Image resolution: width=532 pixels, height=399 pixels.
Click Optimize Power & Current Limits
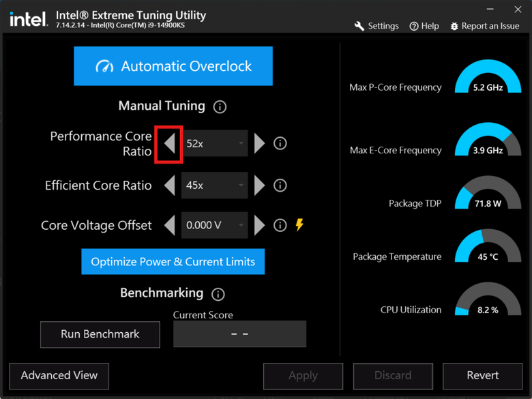pos(173,262)
